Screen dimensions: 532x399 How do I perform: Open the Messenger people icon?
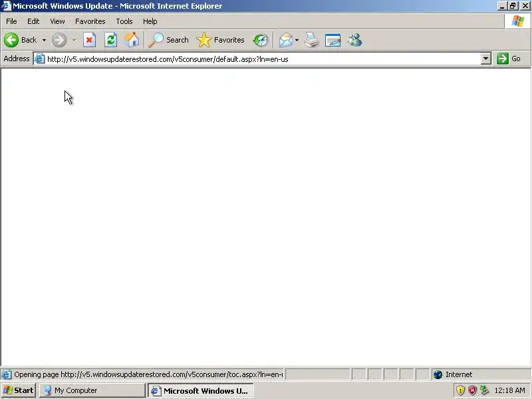click(x=355, y=40)
